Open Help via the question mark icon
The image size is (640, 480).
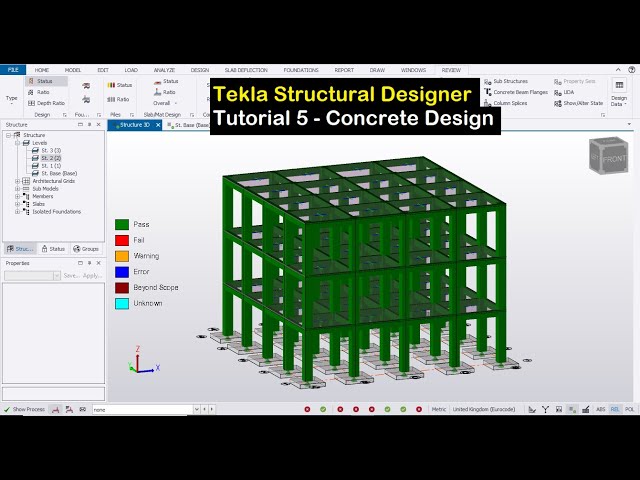(x=631, y=70)
